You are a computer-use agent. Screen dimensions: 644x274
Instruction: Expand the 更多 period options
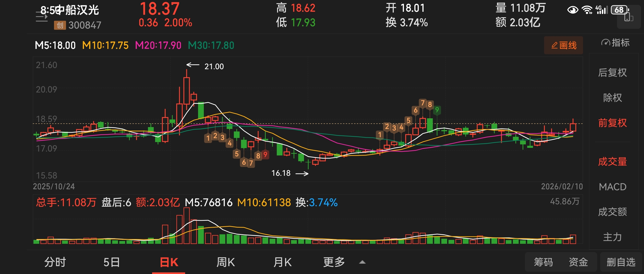pos(334,262)
